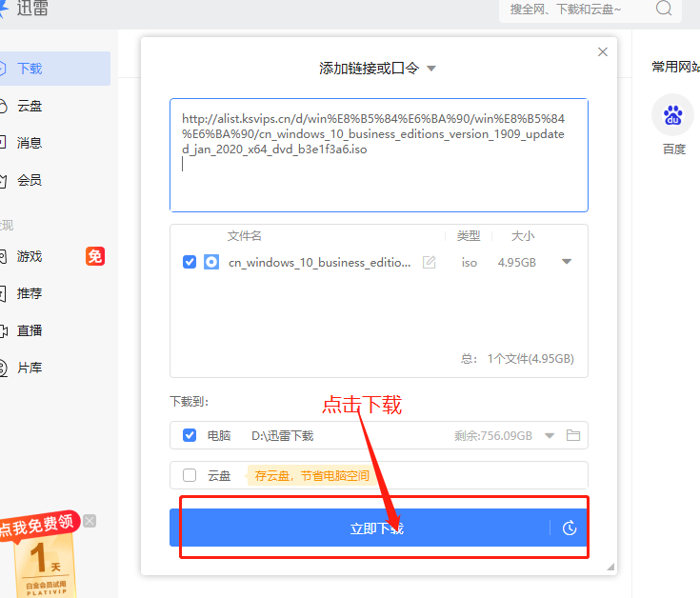Click the search magnifier icon at top
This screenshot has height=598, width=700.
[664, 8]
